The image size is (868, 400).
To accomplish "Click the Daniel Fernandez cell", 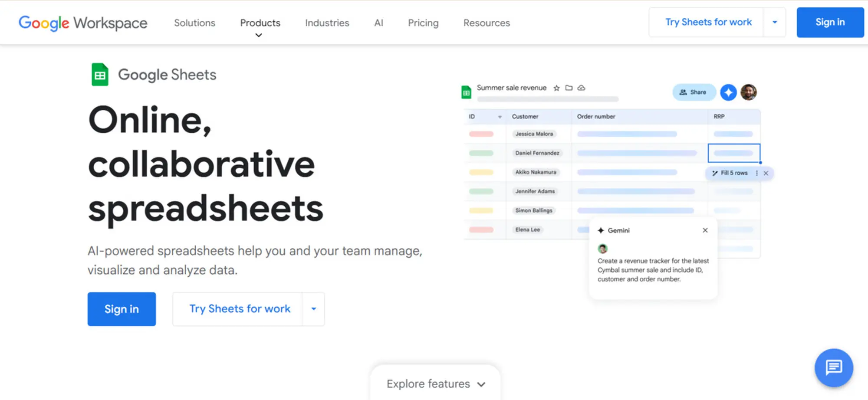I will click(537, 153).
